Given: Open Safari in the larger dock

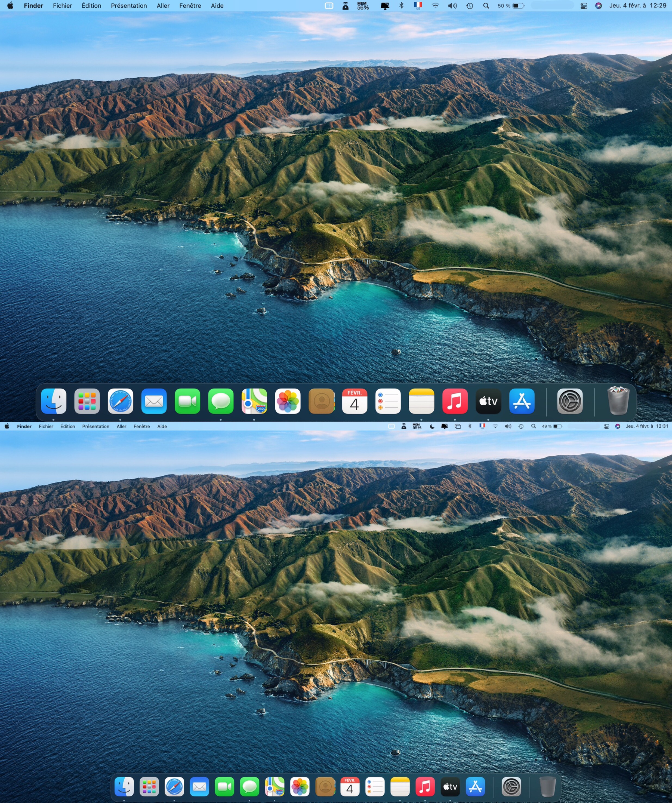Looking at the screenshot, I should [121, 401].
